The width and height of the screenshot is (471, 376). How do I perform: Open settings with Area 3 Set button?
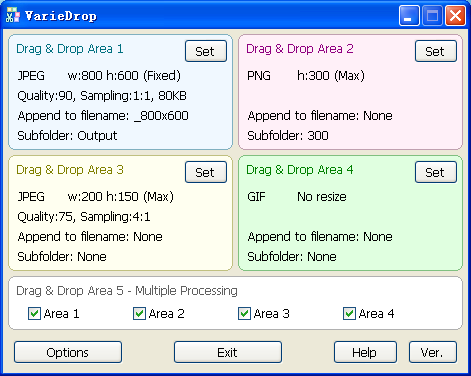pos(206,172)
